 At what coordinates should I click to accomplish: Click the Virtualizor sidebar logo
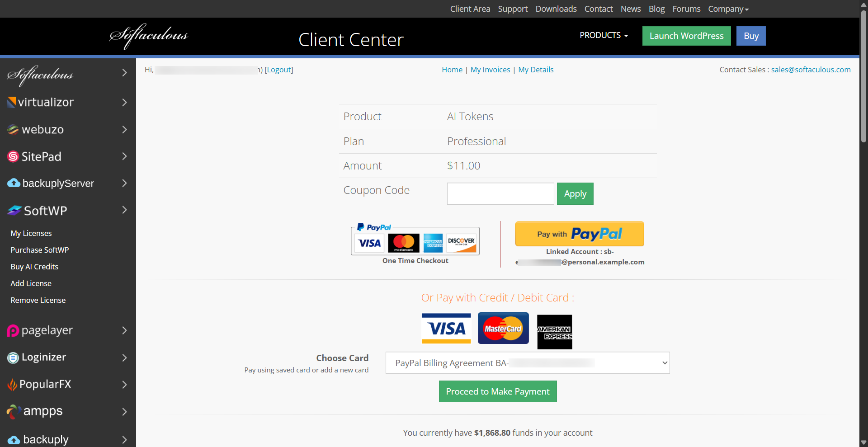coord(40,102)
